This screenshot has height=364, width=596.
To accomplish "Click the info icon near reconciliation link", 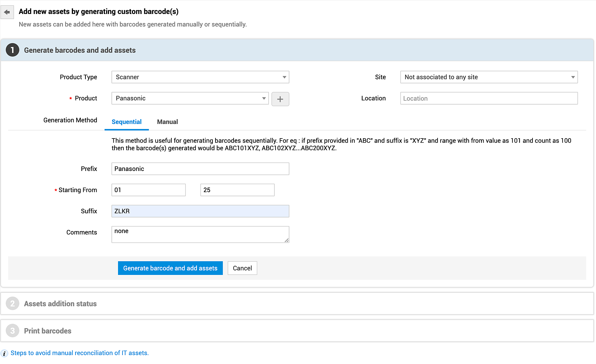I will click(4, 353).
